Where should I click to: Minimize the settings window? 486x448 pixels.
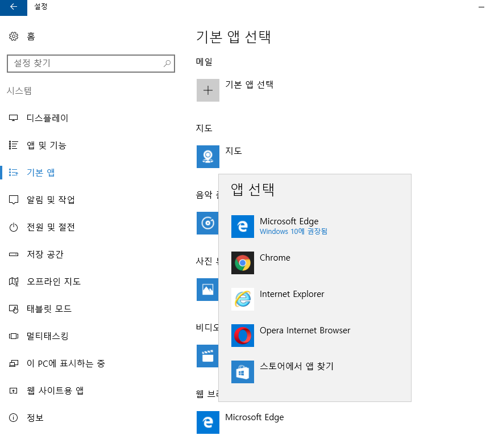[x=481, y=7]
